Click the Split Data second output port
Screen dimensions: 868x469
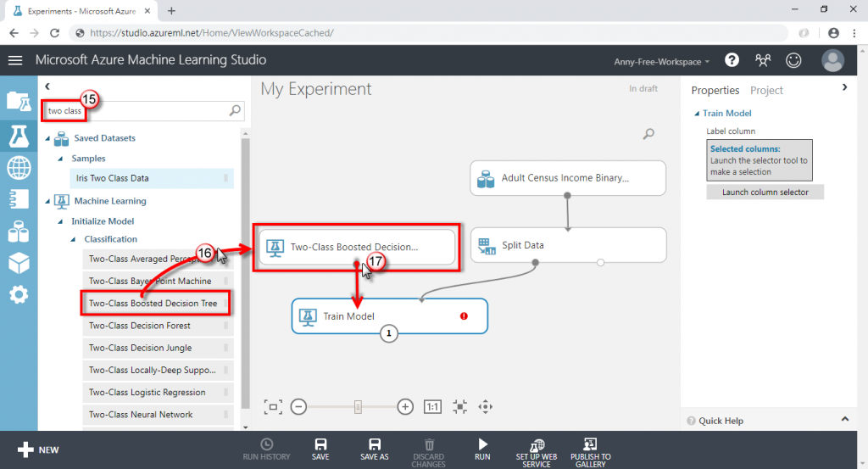601,262
